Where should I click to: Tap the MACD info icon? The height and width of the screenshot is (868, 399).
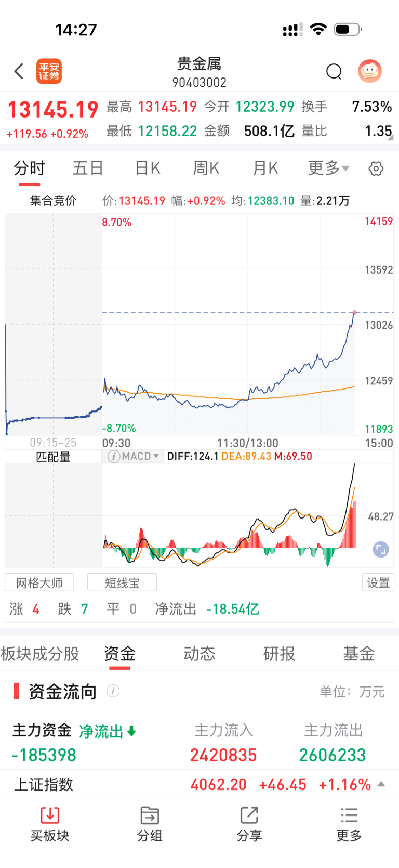point(114,456)
